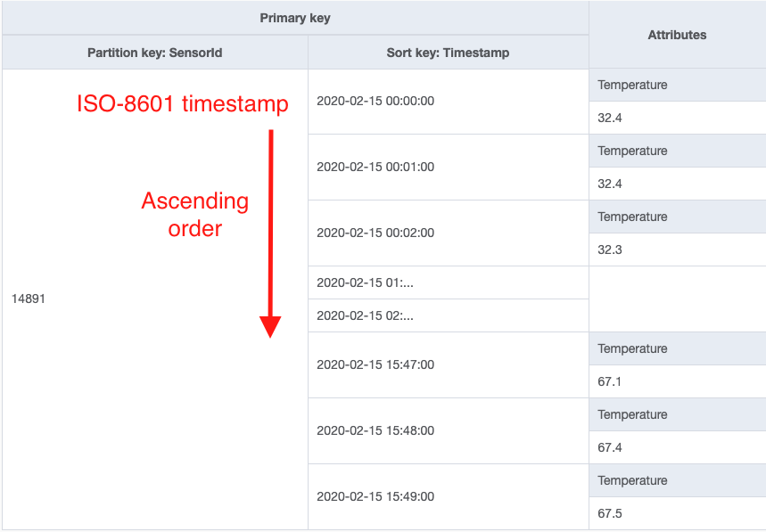The width and height of the screenshot is (766, 532).
Task: Select timestamp 2020-02-15 15:48:00
Action: click(374, 430)
